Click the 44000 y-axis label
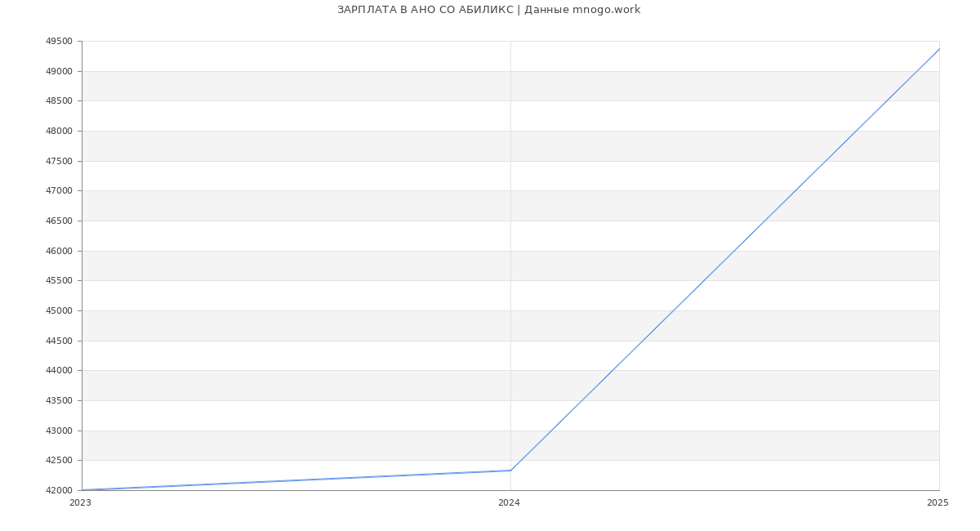Image resolution: width=980 pixels, height=531 pixels. [59, 371]
